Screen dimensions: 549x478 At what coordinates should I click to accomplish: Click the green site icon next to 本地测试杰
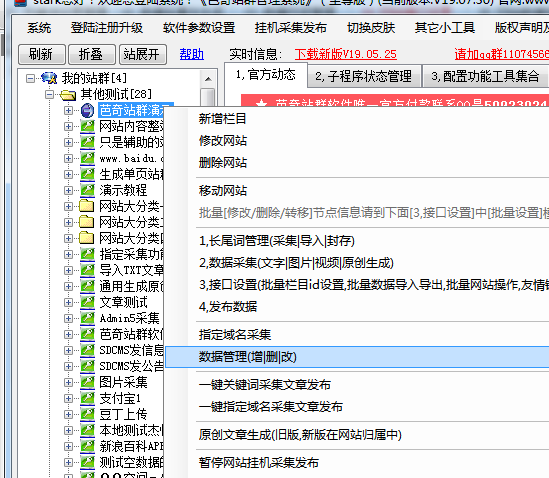pyautogui.click(x=87, y=430)
